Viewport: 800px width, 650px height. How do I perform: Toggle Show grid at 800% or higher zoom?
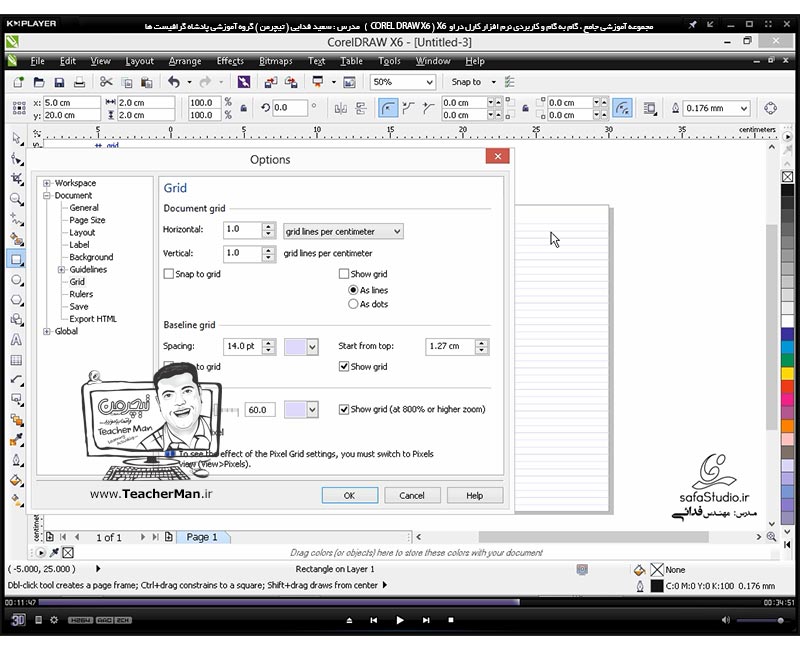click(344, 409)
